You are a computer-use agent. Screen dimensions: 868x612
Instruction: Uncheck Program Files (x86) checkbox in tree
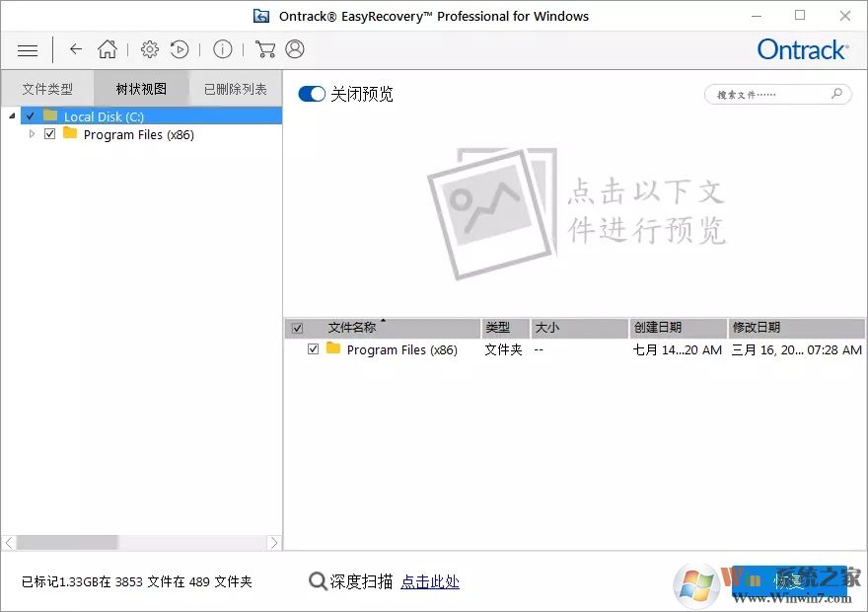tap(50, 134)
